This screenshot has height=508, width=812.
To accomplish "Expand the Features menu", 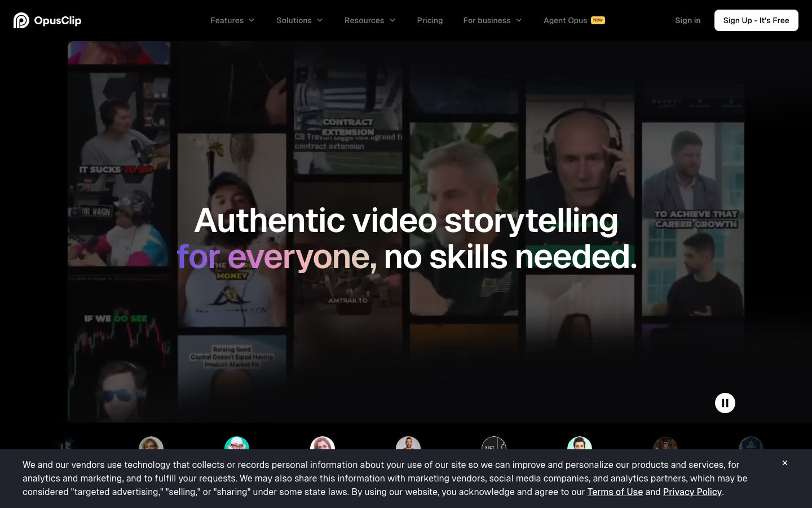I will (232, 20).
